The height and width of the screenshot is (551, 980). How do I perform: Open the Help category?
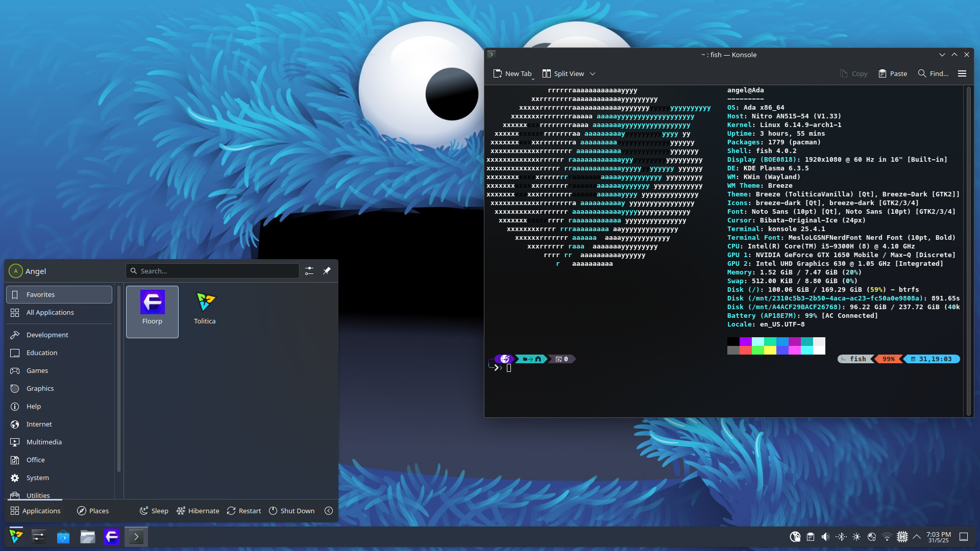click(x=59, y=406)
